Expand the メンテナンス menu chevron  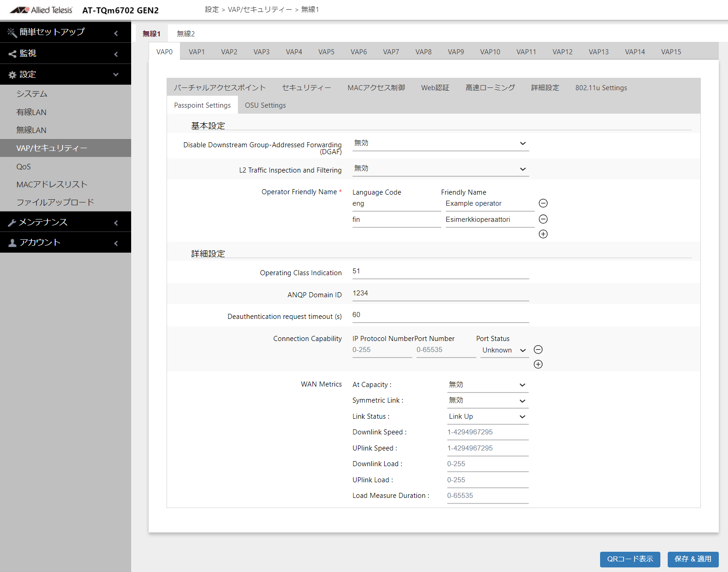coord(116,223)
